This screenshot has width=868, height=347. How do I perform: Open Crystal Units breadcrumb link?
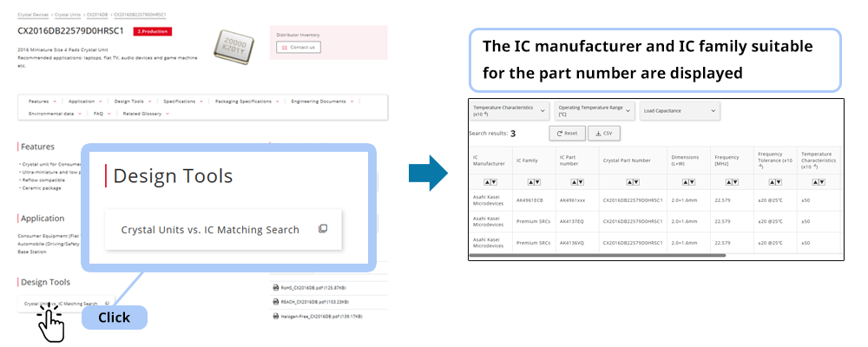coord(68,14)
